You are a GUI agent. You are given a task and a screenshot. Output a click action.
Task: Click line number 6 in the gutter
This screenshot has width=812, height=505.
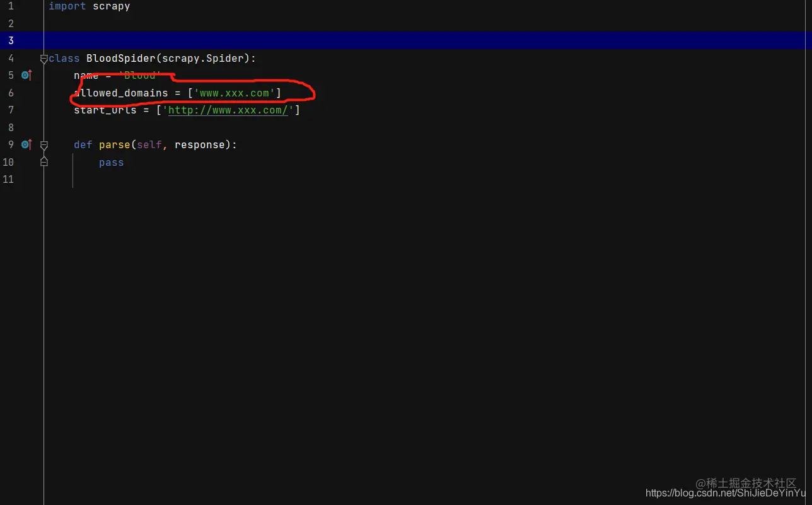point(11,93)
